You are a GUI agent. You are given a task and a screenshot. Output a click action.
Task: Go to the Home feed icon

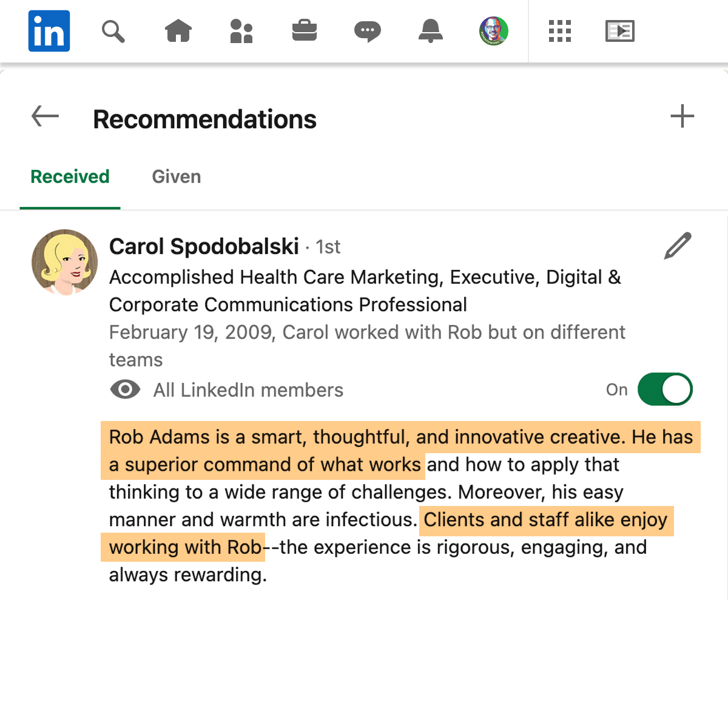[178, 31]
